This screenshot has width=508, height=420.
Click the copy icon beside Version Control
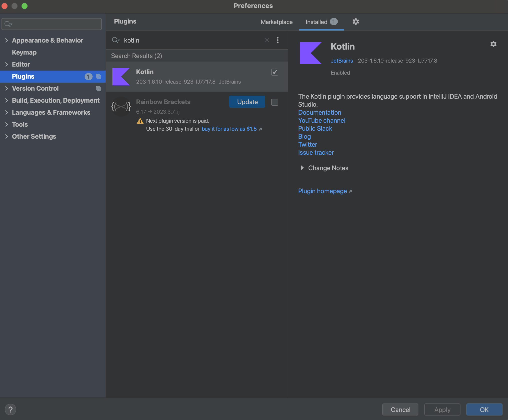(98, 88)
